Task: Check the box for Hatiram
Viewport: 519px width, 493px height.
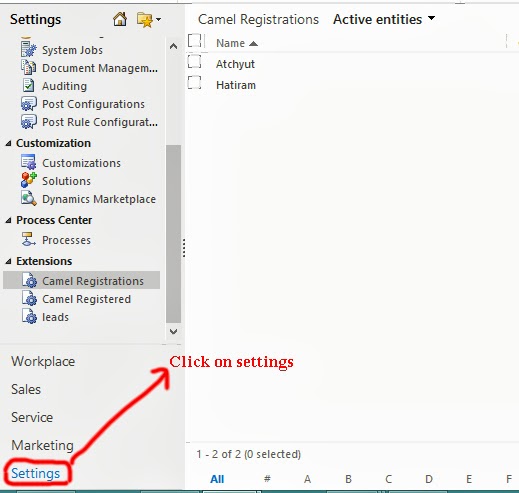Action: [x=194, y=83]
